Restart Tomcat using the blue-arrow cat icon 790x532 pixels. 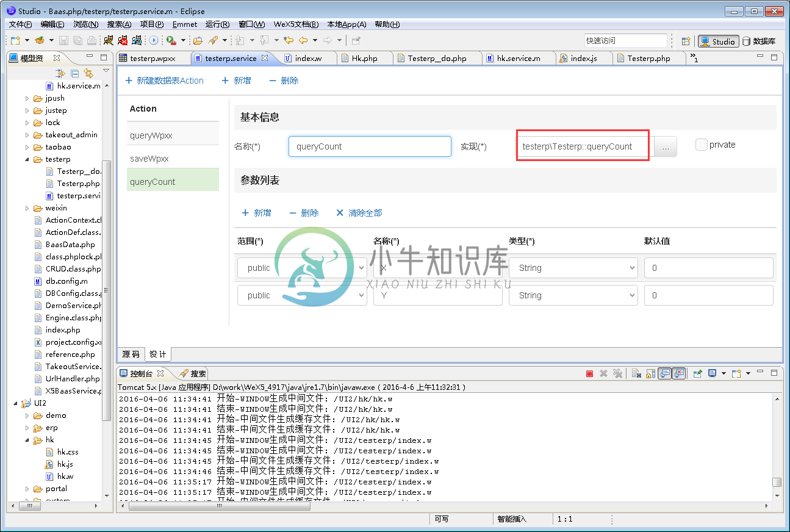tap(137, 40)
